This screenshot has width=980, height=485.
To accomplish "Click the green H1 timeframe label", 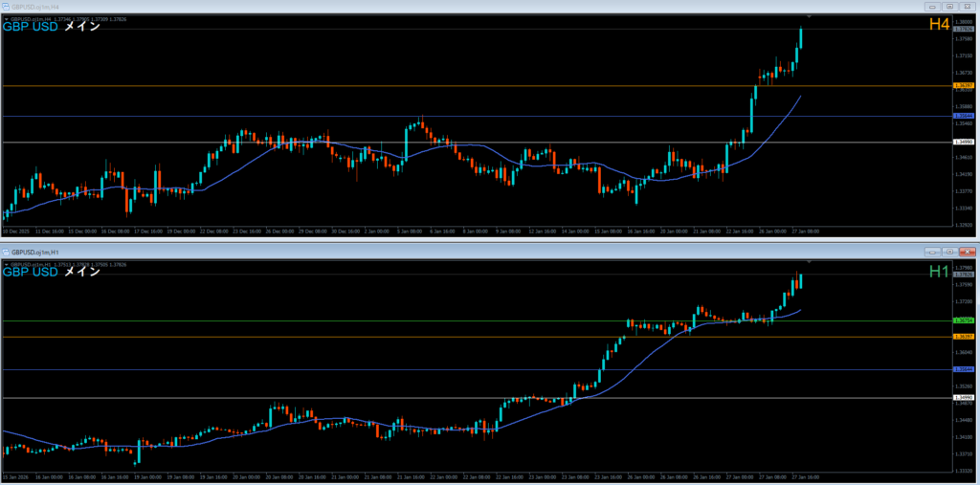I will (938, 272).
